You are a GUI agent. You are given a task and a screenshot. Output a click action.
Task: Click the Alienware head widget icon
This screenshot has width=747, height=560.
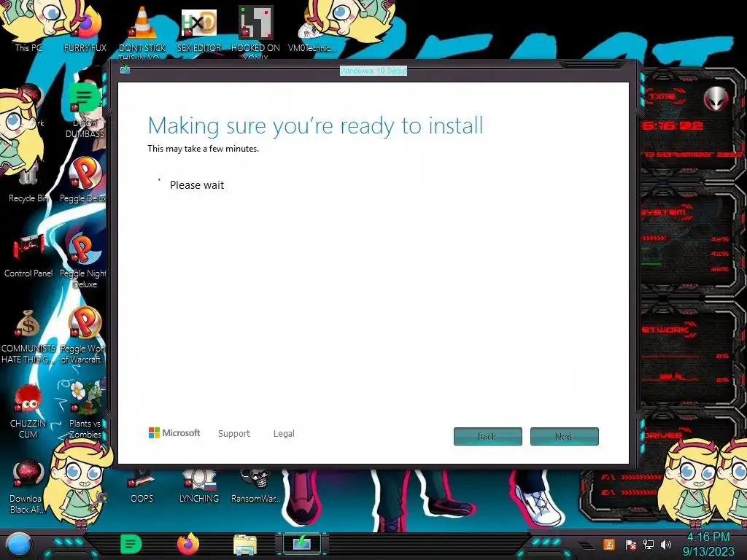(x=716, y=98)
